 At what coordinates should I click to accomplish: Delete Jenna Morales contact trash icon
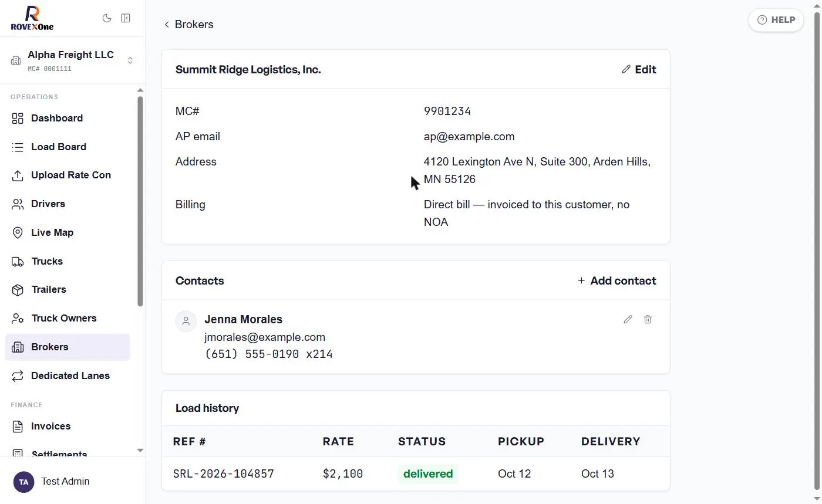pyautogui.click(x=648, y=319)
